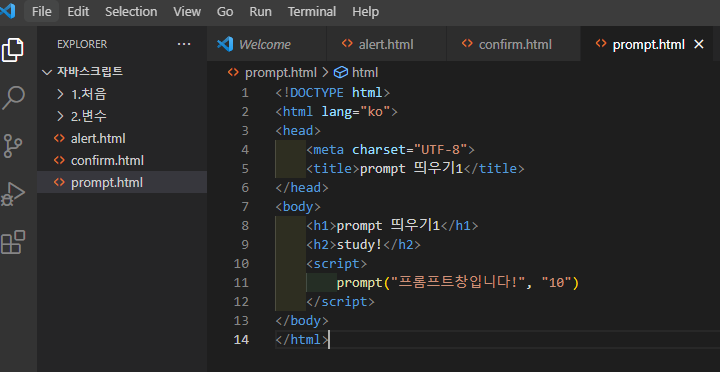This screenshot has width=720, height=372.
Task: Open the Explorer activity bar icon
Action: (x=13, y=51)
